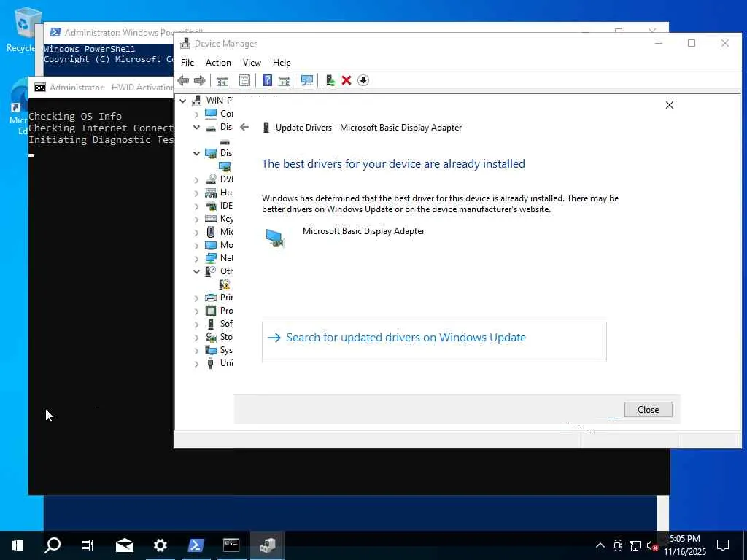Image resolution: width=747 pixels, height=560 pixels.
Task: Close the Update Drivers dialog with X
Action: [x=670, y=105]
